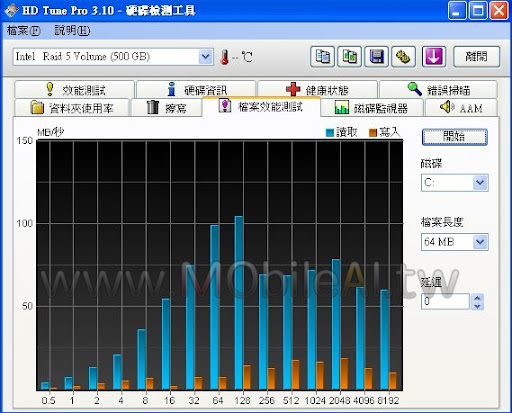Click the 150 y-axis label
512x413 pixels.
point(25,140)
